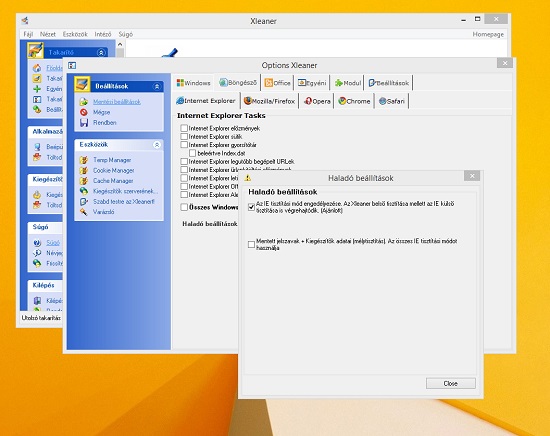The width and height of the screenshot is (550, 436).
Task: Select the Internet Explorer browser tab
Action: click(206, 101)
